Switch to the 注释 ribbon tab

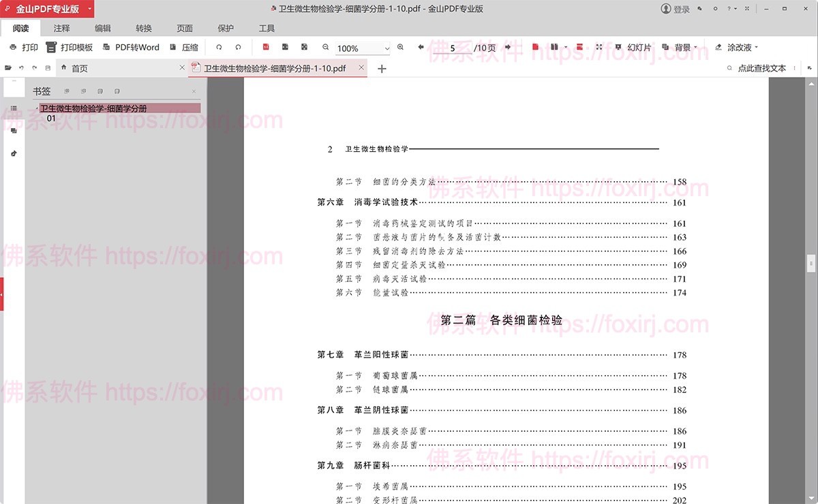pos(61,28)
